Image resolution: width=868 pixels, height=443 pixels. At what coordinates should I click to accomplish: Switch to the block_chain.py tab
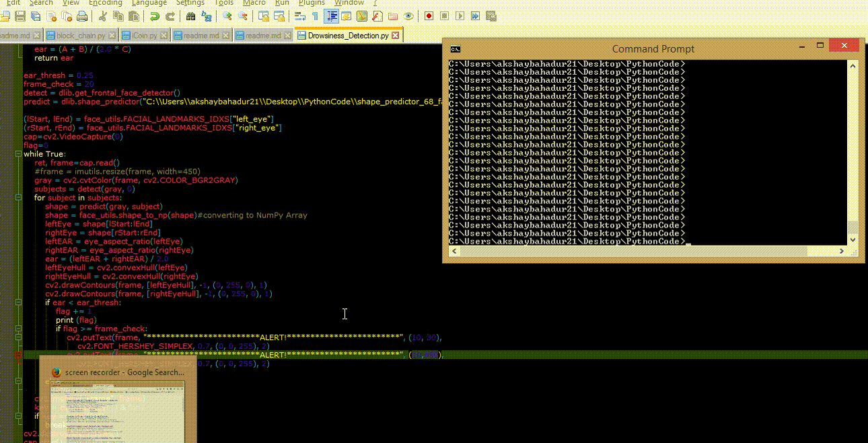point(81,35)
